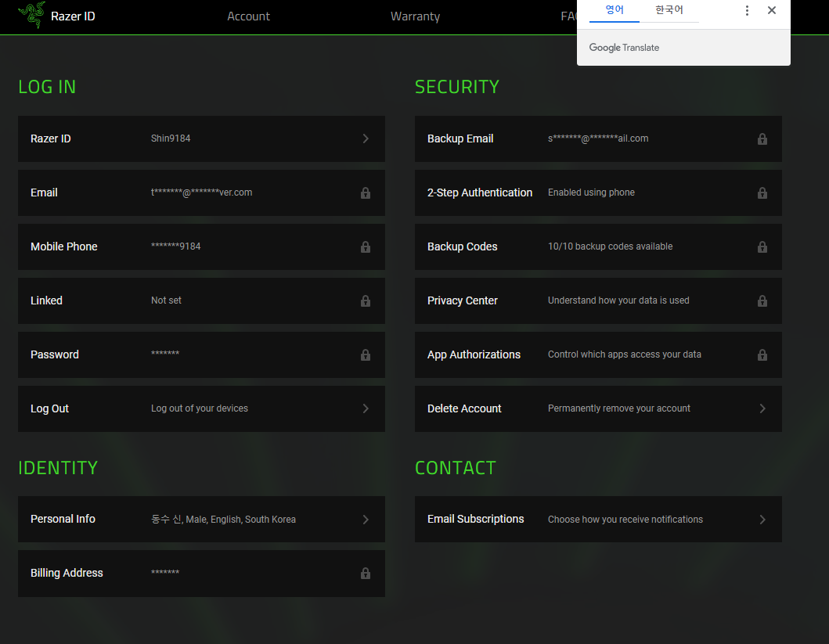This screenshot has height=644, width=829.
Task: Click the Linked row lock icon
Action: [x=366, y=300]
